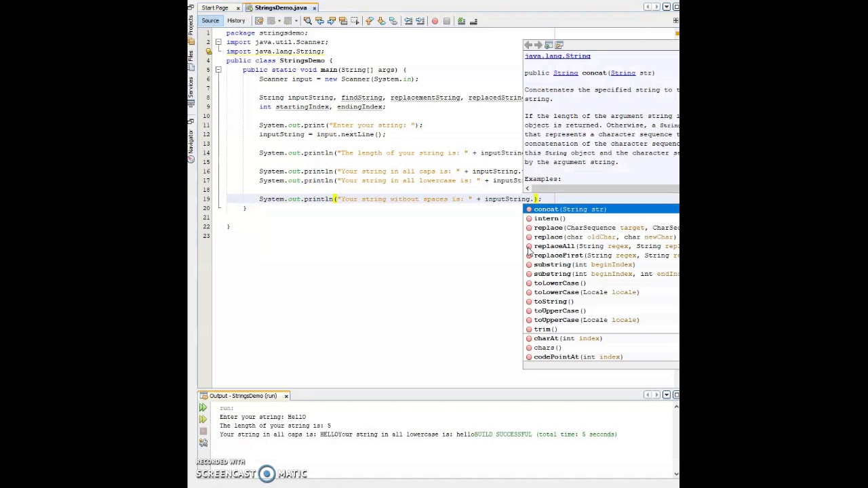
Task: Collapse the main method fold marker
Action: click(218, 70)
